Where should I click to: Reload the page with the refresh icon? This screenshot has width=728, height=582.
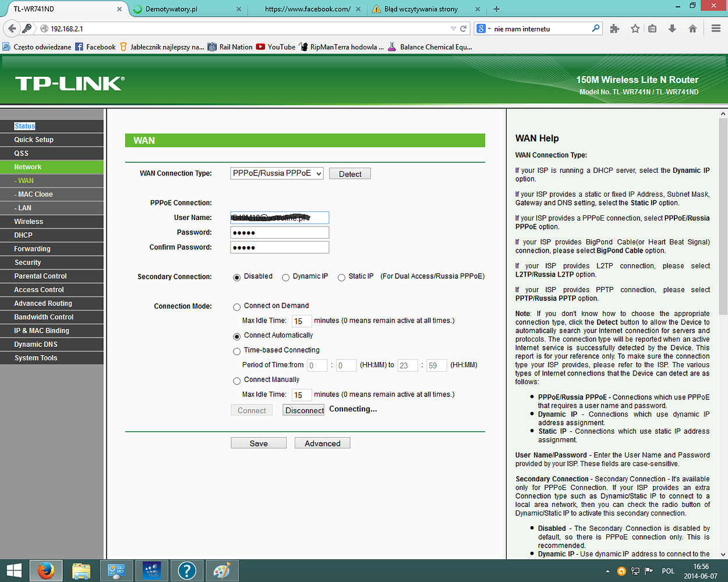(x=464, y=29)
